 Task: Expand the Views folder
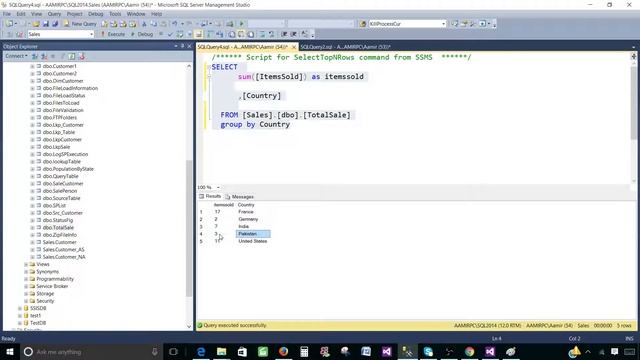coord(26,264)
